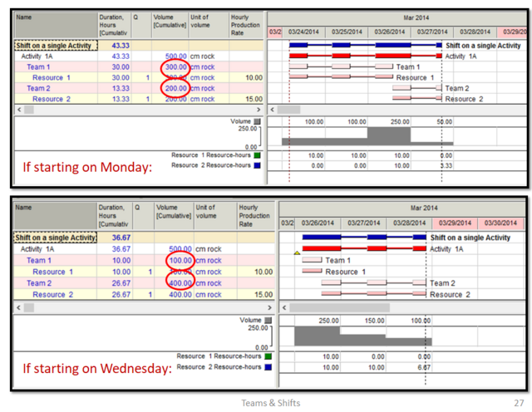Select Activity 1A row in Monday table
The image size is (532, 412).
(139, 56)
